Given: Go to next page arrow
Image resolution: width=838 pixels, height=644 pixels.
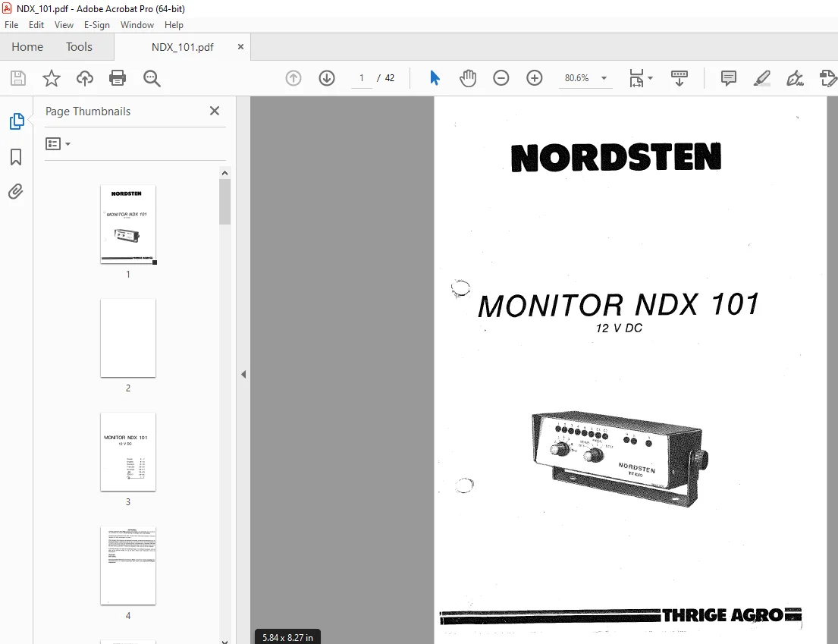Looking at the screenshot, I should tap(327, 78).
